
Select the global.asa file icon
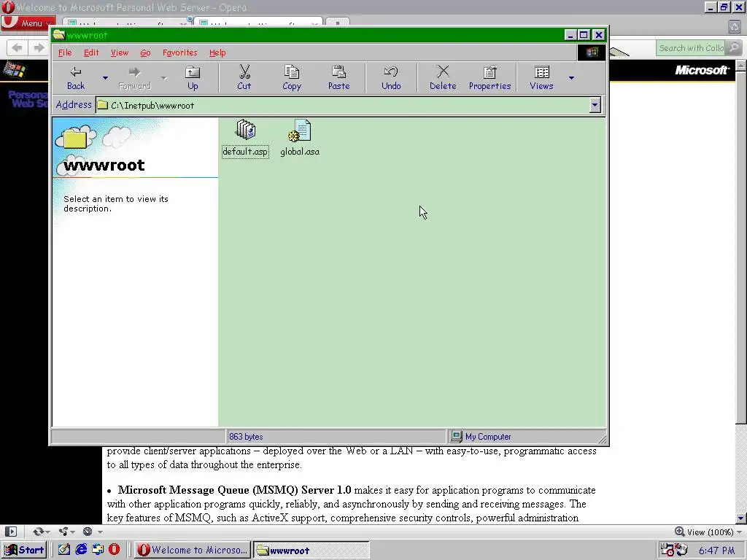300,131
